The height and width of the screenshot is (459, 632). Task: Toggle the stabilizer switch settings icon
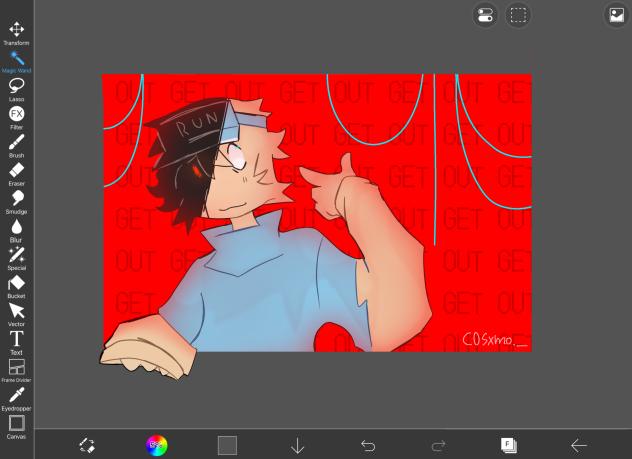click(485, 16)
